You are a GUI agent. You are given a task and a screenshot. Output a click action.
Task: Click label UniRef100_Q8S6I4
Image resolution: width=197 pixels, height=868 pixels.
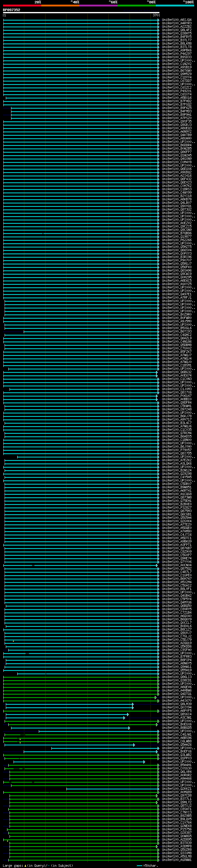click(177, 714)
